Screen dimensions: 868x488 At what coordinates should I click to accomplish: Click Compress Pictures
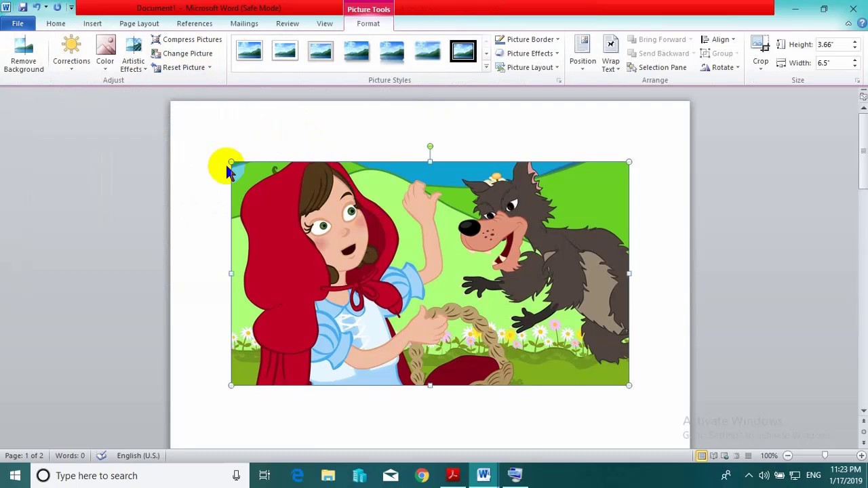(x=186, y=39)
